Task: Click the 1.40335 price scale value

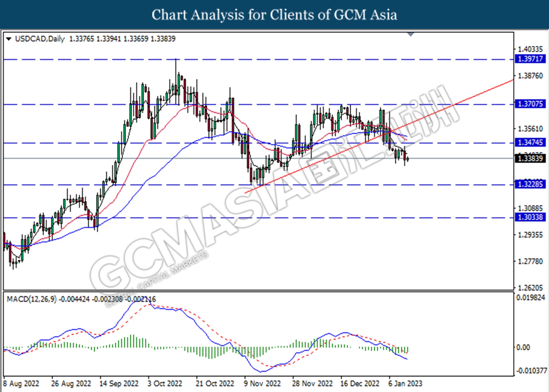Action: [530, 49]
